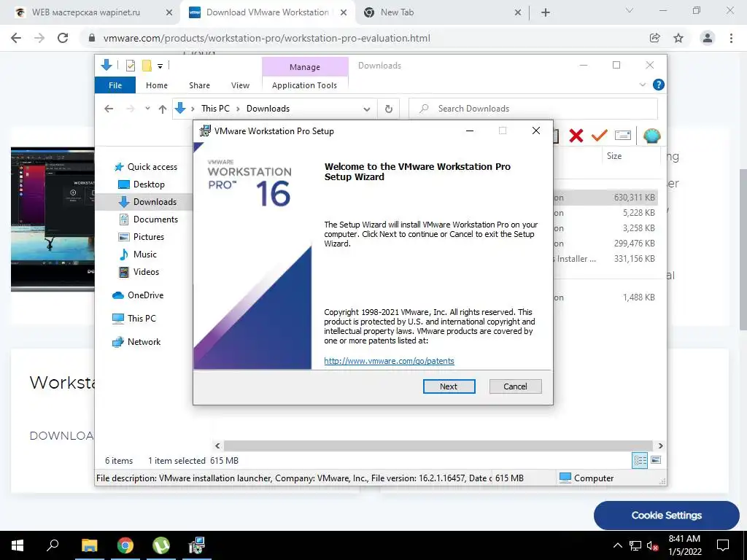Viewport: 747px width, 560px height.
Task: Open the Application Tools tab
Action: [304, 85]
